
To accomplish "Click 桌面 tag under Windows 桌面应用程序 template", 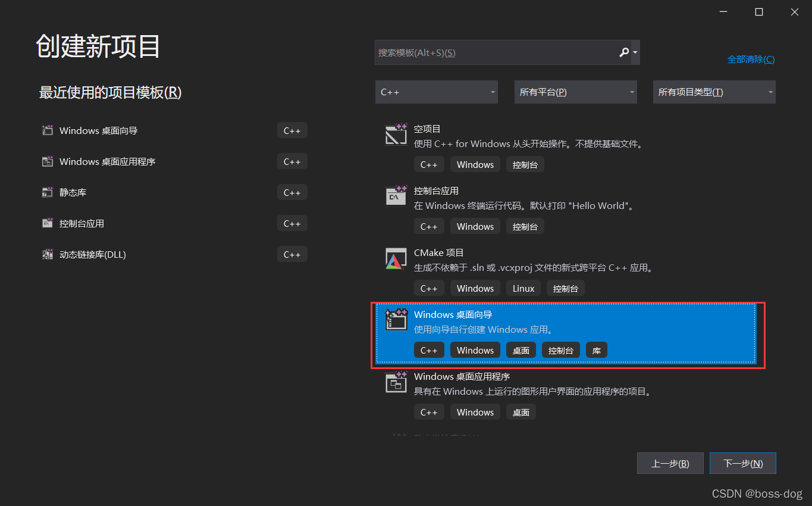I will pyautogui.click(x=521, y=412).
